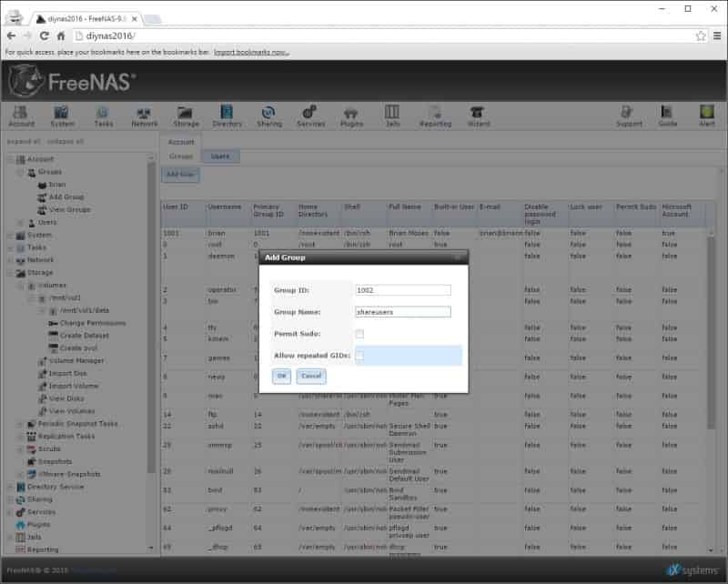
Task: Confirm dialog with OK button
Action: coord(281,376)
